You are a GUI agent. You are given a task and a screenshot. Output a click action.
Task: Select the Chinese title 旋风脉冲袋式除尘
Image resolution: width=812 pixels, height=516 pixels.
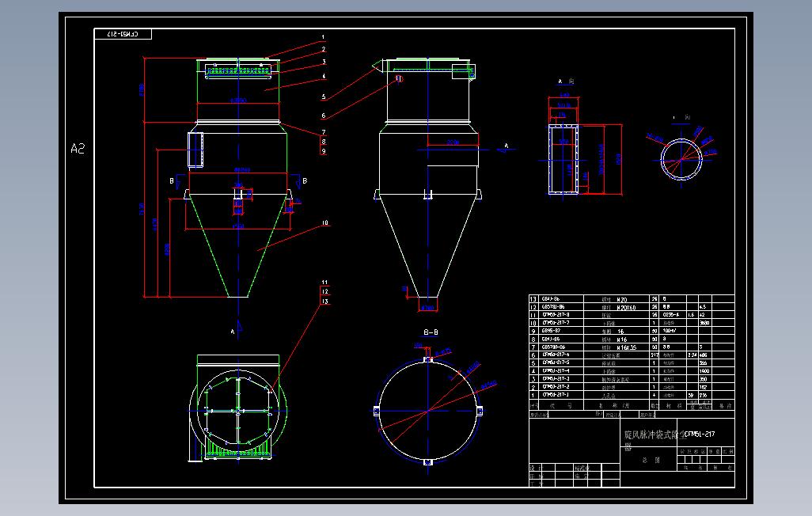pos(655,434)
